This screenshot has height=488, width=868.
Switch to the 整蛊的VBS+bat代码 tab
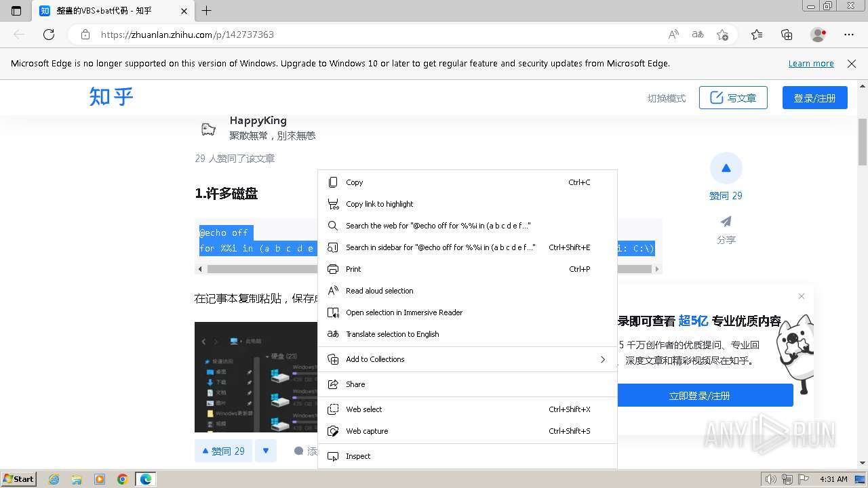(113, 11)
